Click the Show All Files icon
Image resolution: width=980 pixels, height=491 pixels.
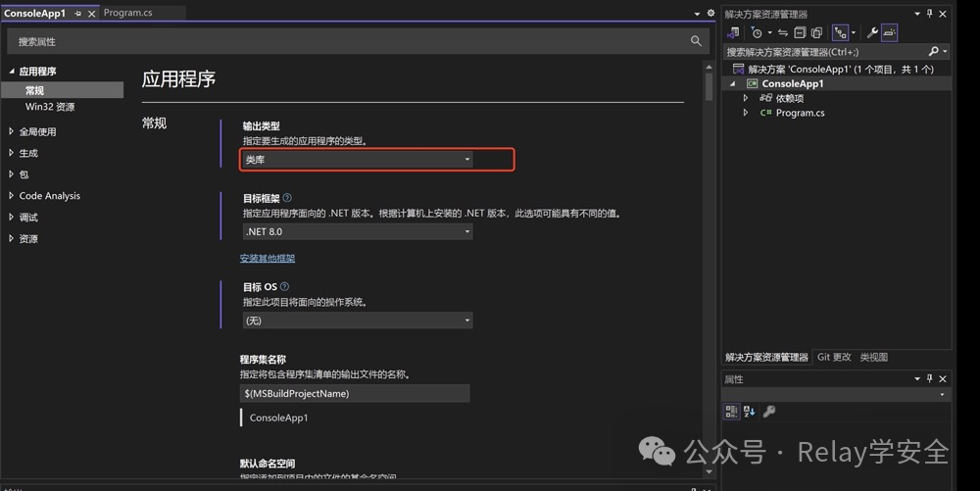coord(817,32)
